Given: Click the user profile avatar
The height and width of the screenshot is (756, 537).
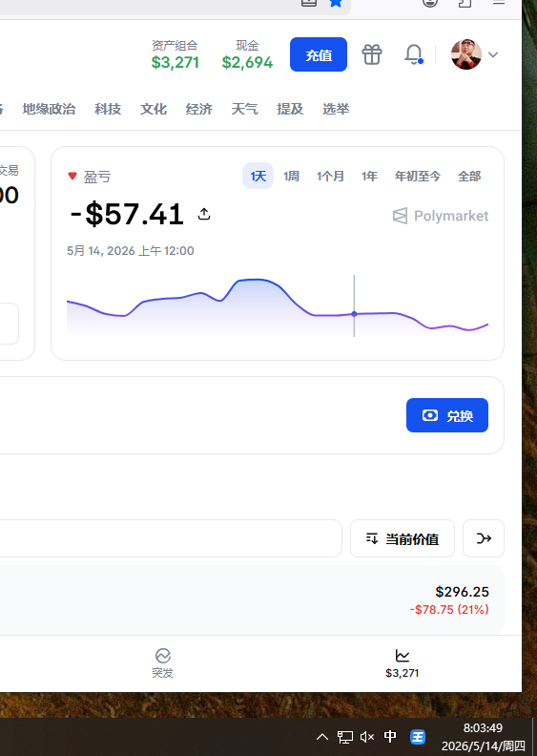Looking at the screenshot, I should point(465,54).
